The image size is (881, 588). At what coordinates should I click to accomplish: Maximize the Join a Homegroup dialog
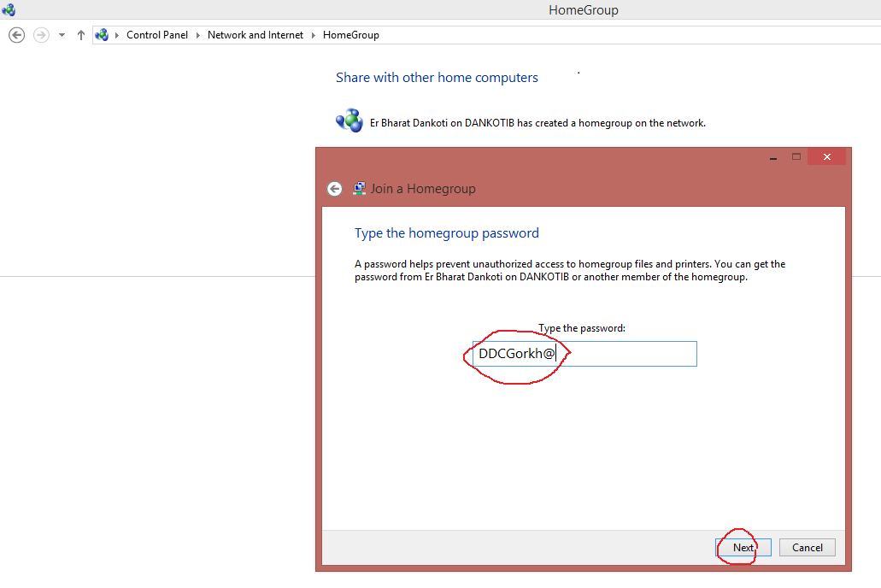pyautogui.click(x=796, y=157)
